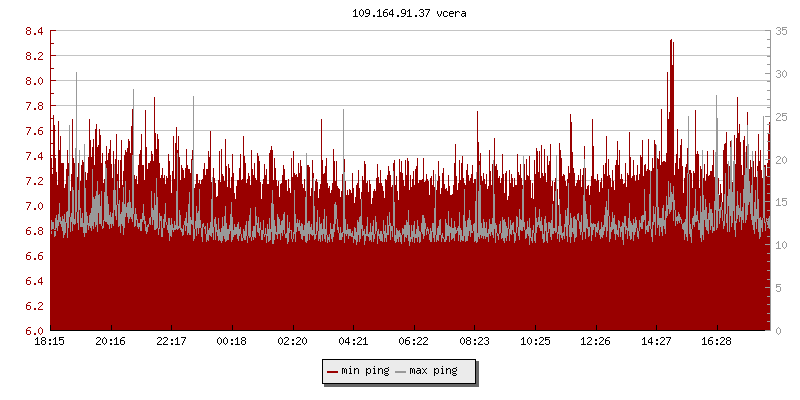Click the 6.0 label on left axis
Image resolution: width=800 pixels, height=400 pixels.
[34, 331]
